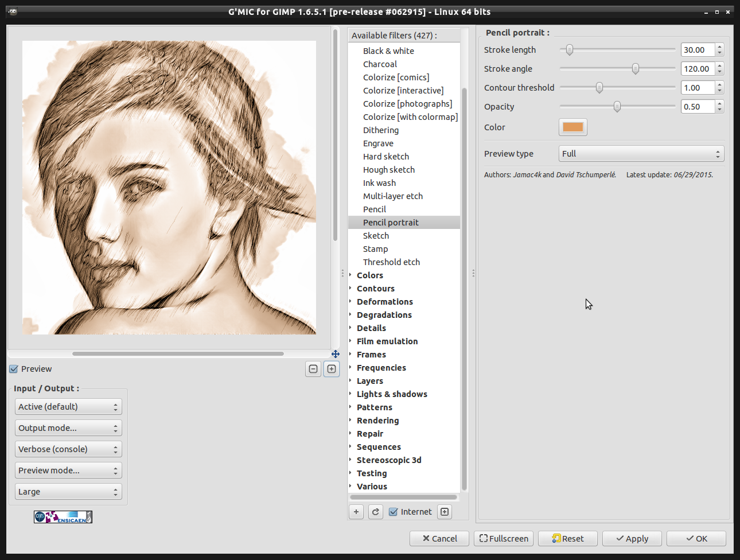This screenshot has height=560, width=740.
Task: Expand the Colors filter category
Action: coord(350,275)
